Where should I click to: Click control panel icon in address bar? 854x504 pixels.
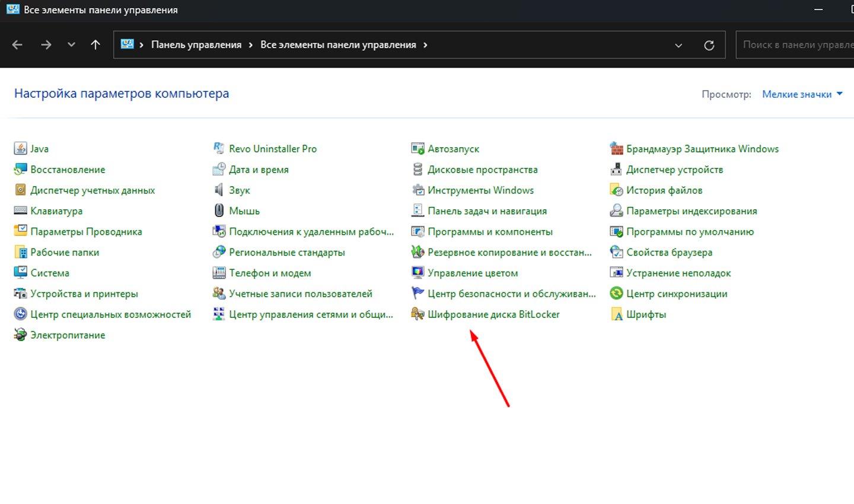pyautogui.click(x=127, y=44)
